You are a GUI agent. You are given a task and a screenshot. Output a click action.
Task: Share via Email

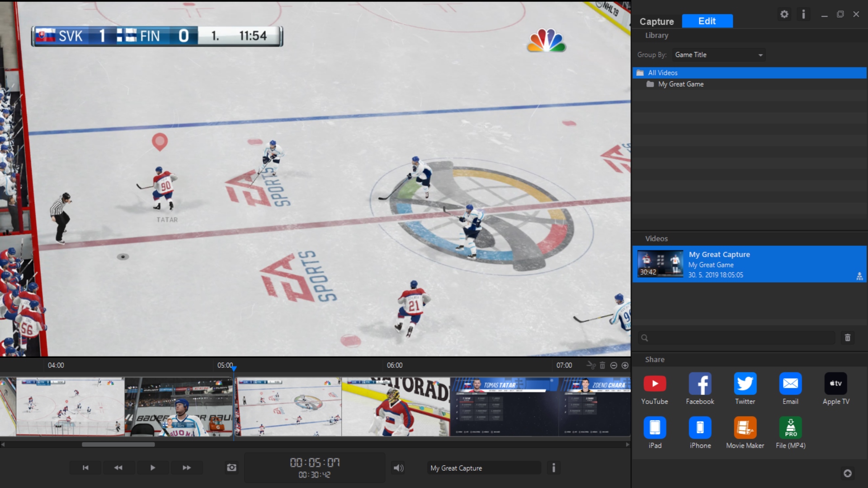tap(790, 389)
